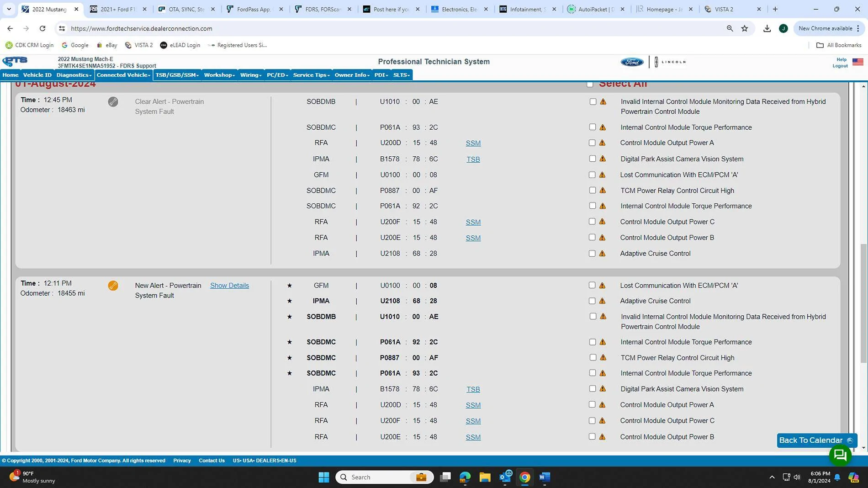Click star icon beside 12:11 PM GFM row

pyautogui.click(x=289, y=286)
